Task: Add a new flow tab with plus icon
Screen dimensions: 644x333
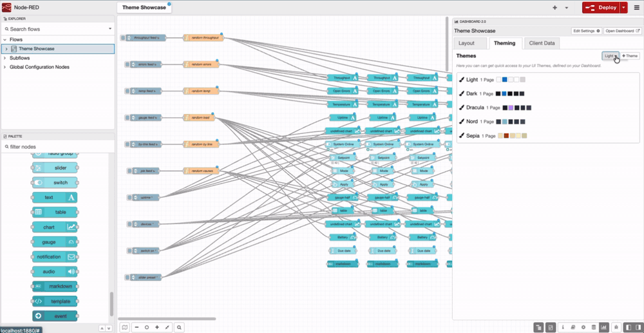Action: (555, 7)
